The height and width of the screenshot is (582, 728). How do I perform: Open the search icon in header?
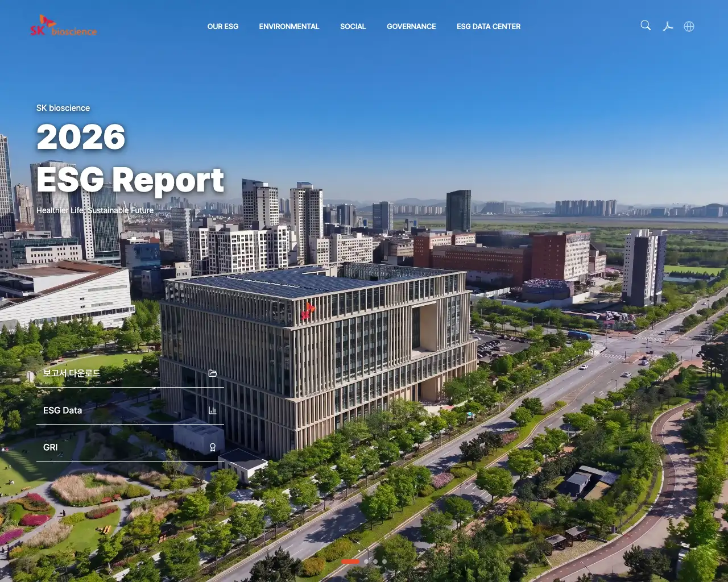tap(646, 26)
